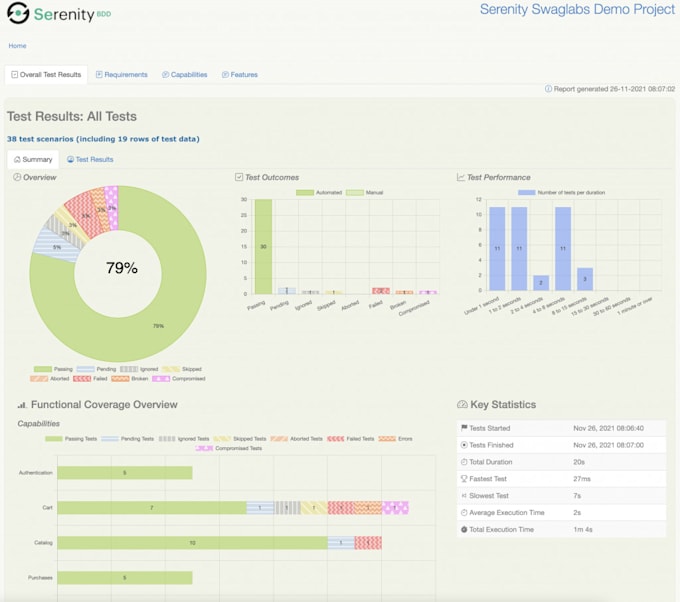The width and height of the screenshot is (680, 602).
Task: Select the Test Results sub-tab
Action: click(x=89, y=159)
